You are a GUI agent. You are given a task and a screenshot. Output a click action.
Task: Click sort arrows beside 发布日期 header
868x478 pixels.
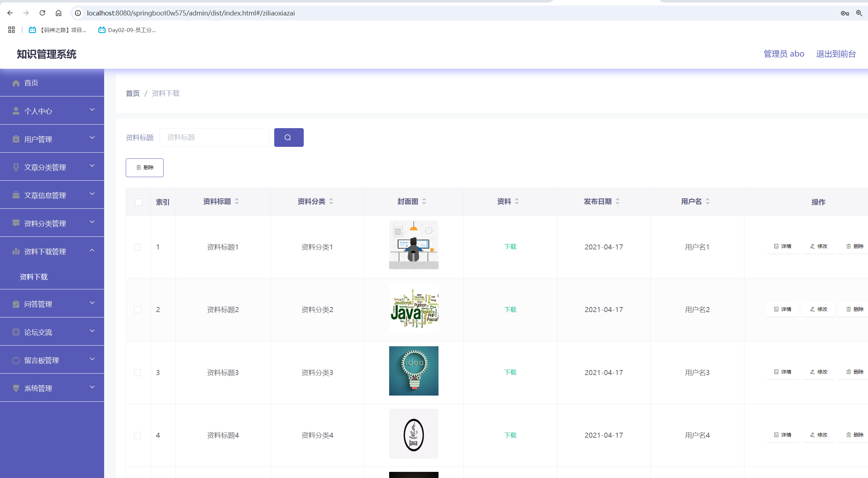click(x=618, y=202)
